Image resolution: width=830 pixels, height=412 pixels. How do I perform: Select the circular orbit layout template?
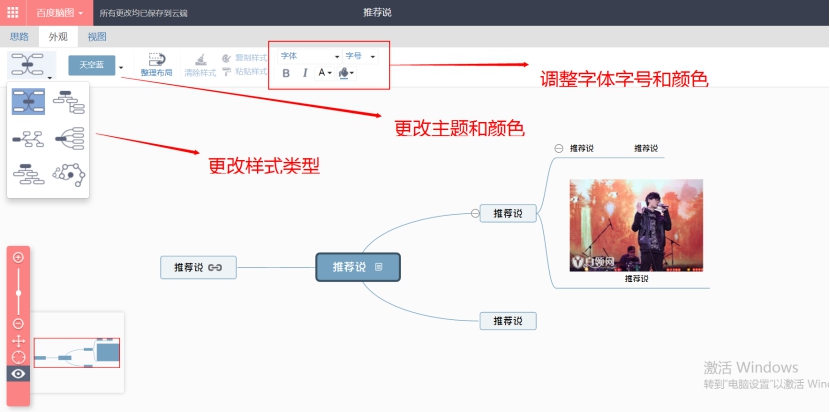tap(69, 174)
